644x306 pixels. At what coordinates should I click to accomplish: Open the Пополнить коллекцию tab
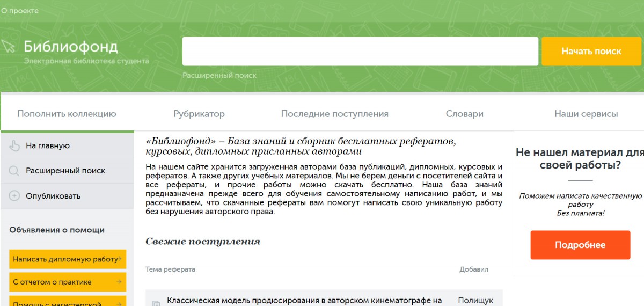coord(67,114)
